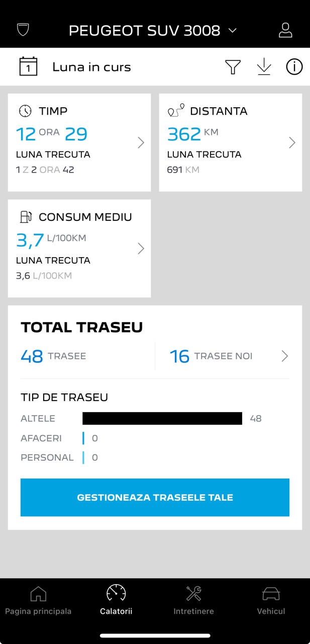Tap the ALTELE black trip bar

point(162,419)
